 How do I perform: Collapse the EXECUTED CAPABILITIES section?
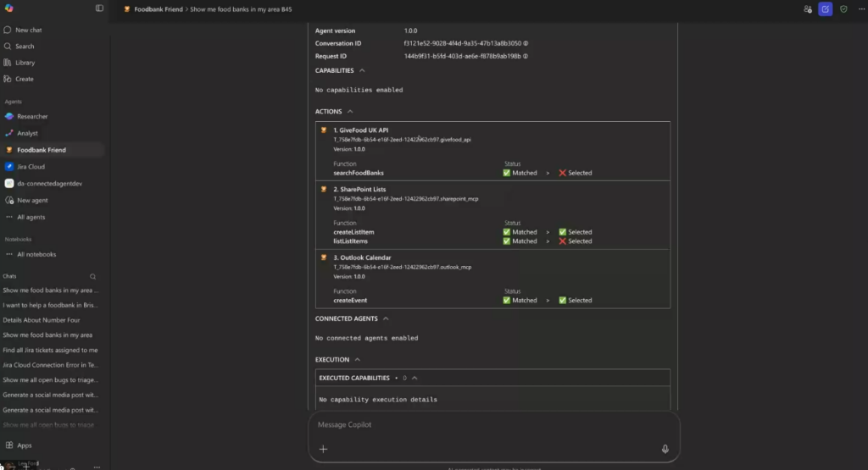(x=414, y=378)
